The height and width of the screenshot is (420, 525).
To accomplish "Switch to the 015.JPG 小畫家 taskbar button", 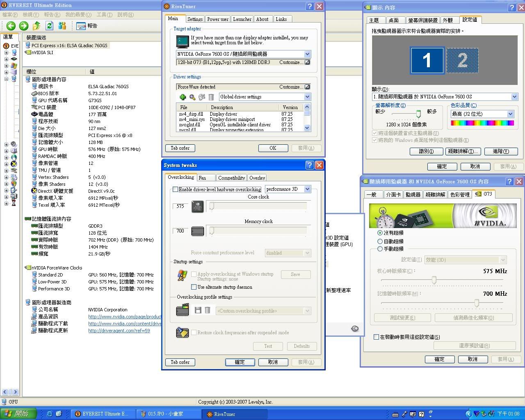I will pos(168,414).
